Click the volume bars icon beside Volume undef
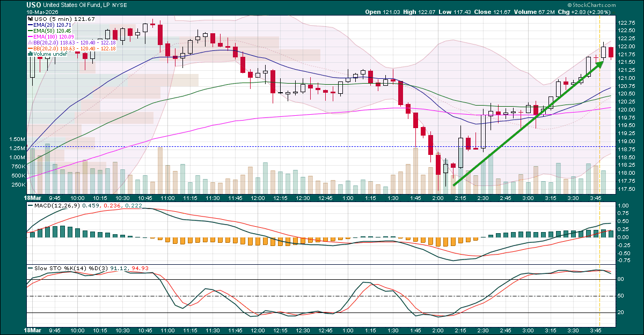 coord(30,54)
